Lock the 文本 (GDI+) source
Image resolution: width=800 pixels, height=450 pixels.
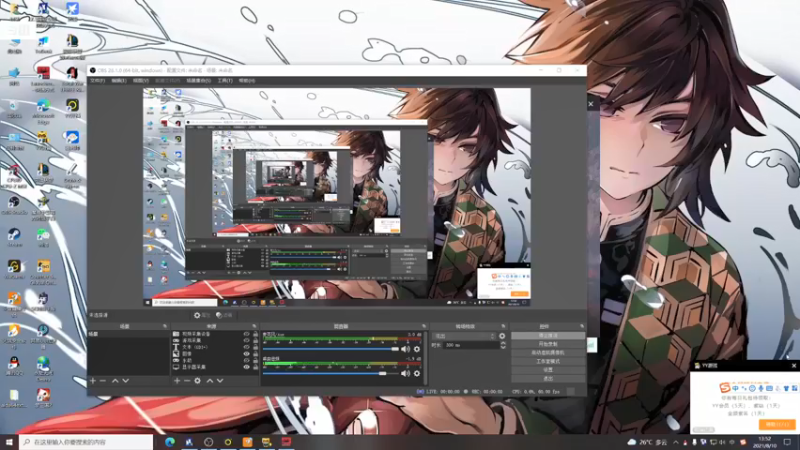pyautogui.click(x=255, y=347)
